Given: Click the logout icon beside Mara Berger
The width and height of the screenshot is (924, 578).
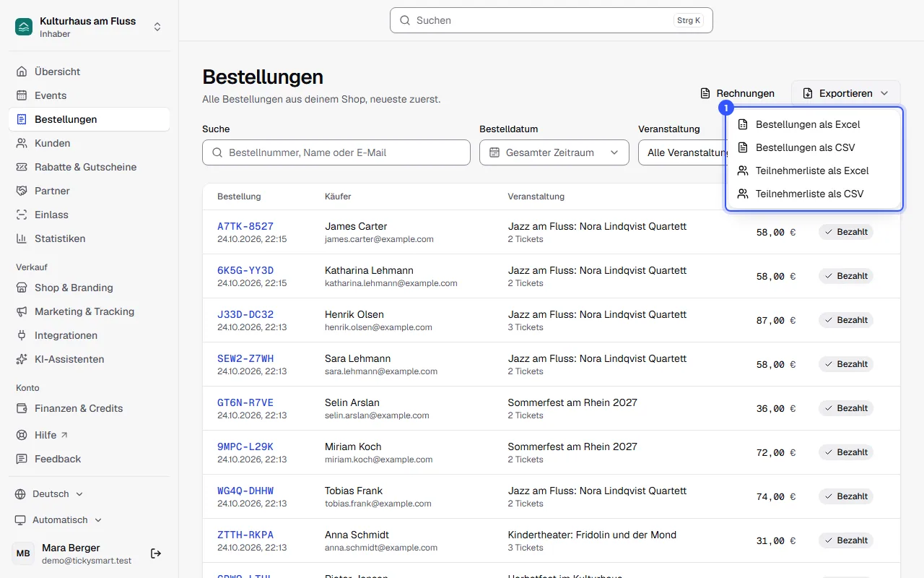Looking at the screenshot, I should click(156, 553).
